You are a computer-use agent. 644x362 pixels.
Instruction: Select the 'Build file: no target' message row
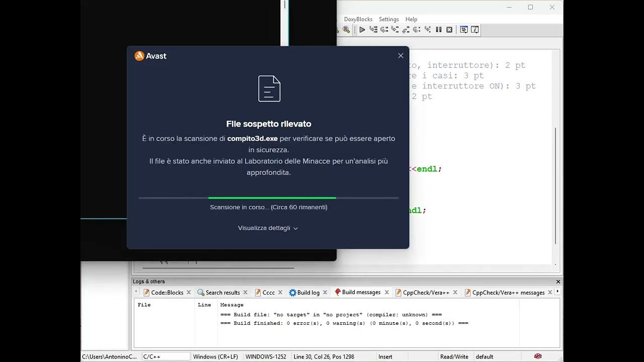331,315
